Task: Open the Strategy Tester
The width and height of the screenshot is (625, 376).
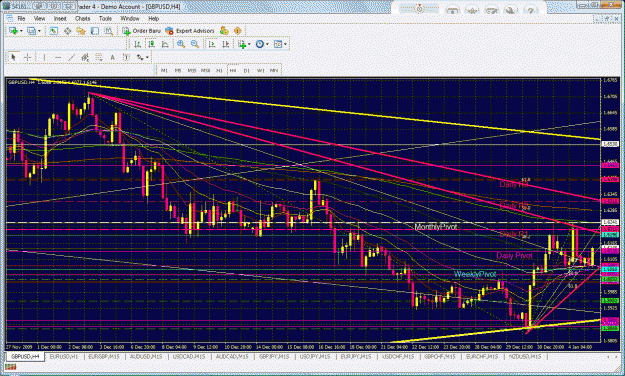Action: (x=108, y=31)
